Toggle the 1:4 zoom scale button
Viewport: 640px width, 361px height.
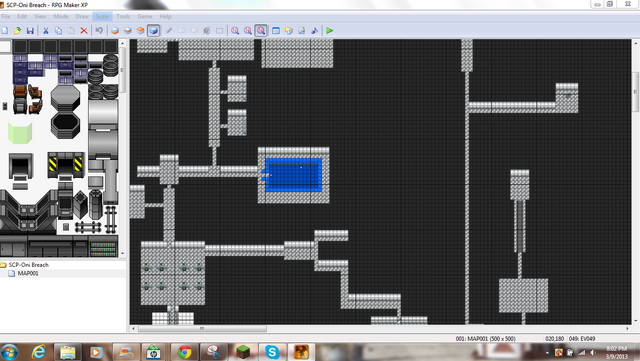coord(261,31)
